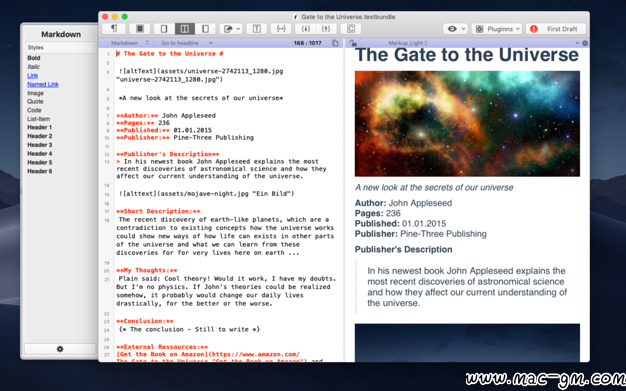Open the Plugins dropdown menu

coord(497,29)
